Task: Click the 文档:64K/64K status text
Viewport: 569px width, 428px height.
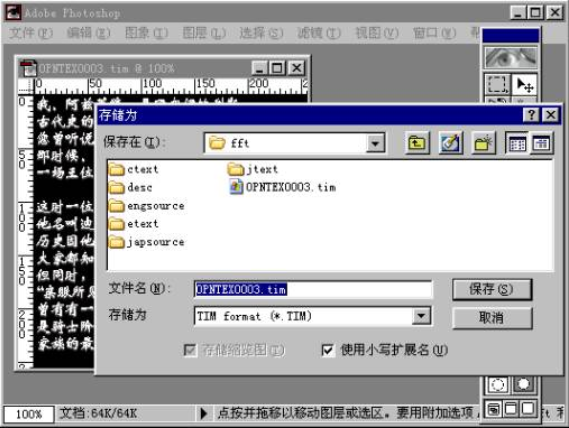Action: 98,413
